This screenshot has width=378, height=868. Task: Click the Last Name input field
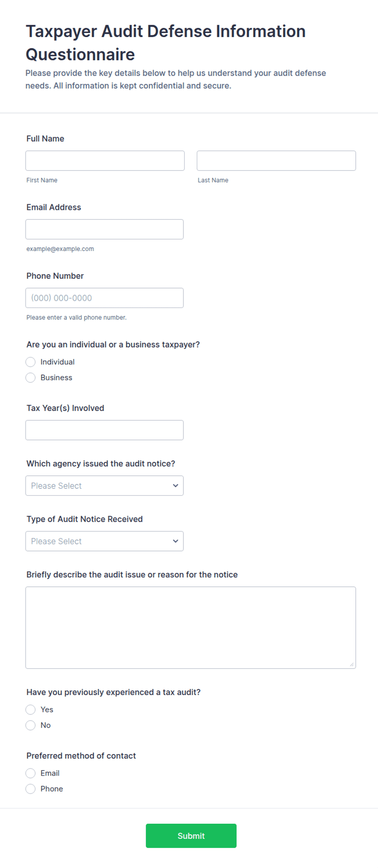[276, 161]
